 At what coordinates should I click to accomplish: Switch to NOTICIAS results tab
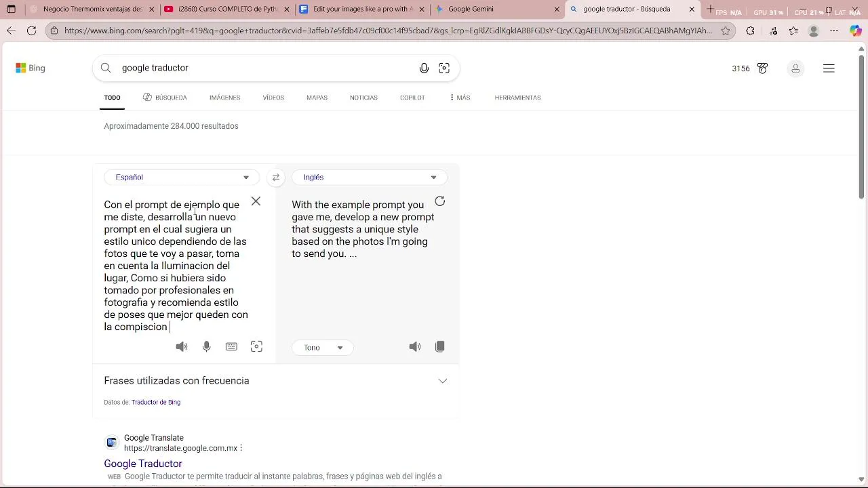363,98
